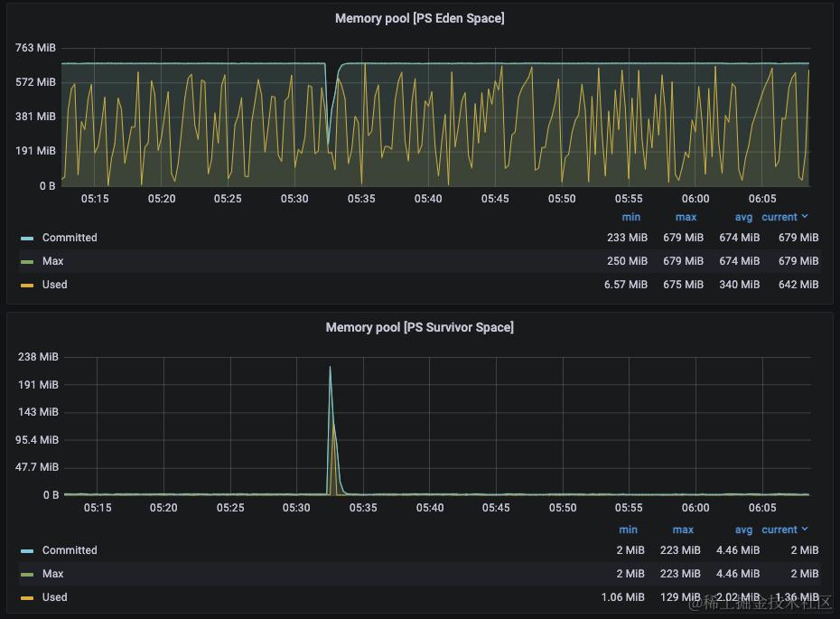The height and width of the screenshot is (619, 840).
Task: Click the Survivor Space committed spike near 05:32
Action: tap(330, 368)
